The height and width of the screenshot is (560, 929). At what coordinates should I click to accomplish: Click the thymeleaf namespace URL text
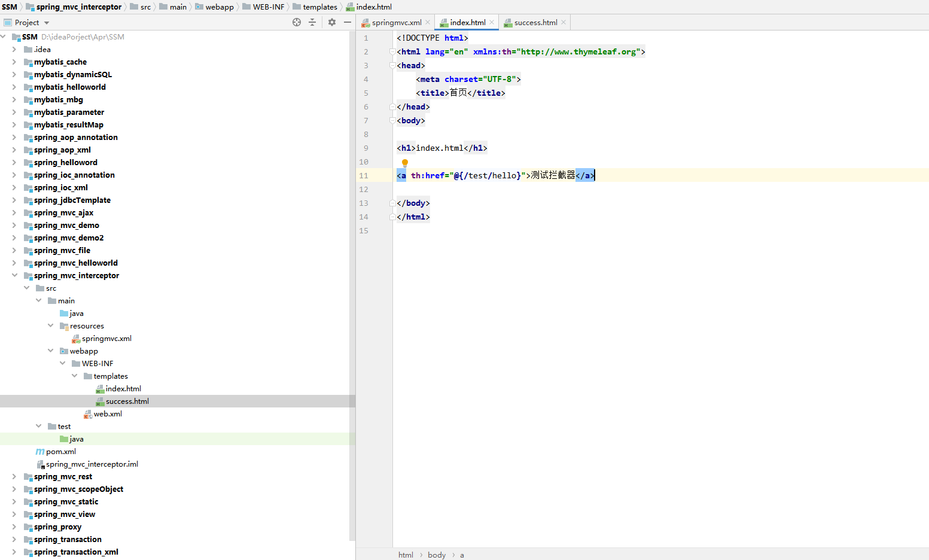point(578,51)
